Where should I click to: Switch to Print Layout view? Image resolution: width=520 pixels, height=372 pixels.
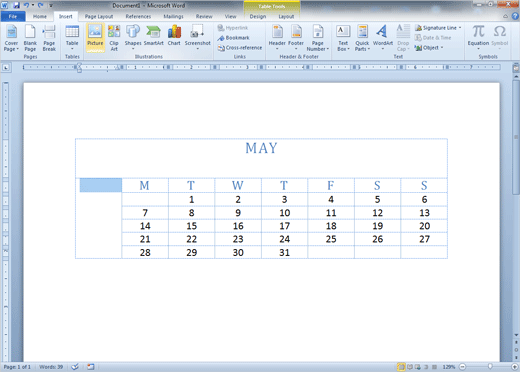pos(401,367)
